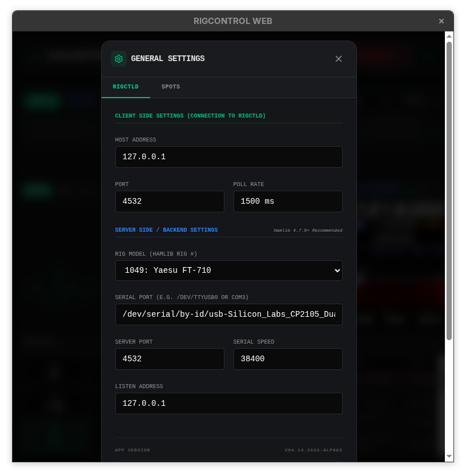Click the client-side Port field
The width and height of the screenshot is (466, 476).
pos(170,201)
